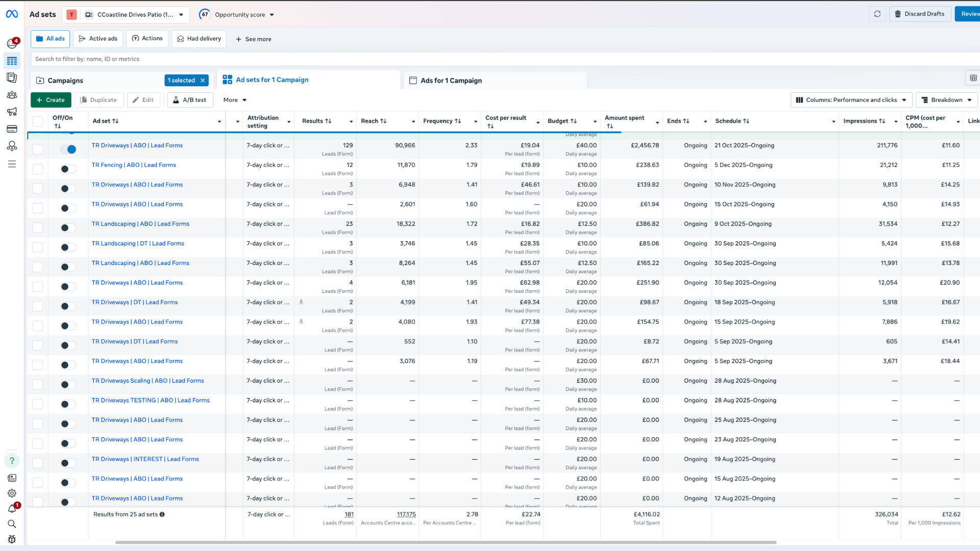Open the notifications bell icon
This screenshot has height=551, width=980.
pyautogui.click(x=12, y=509)
